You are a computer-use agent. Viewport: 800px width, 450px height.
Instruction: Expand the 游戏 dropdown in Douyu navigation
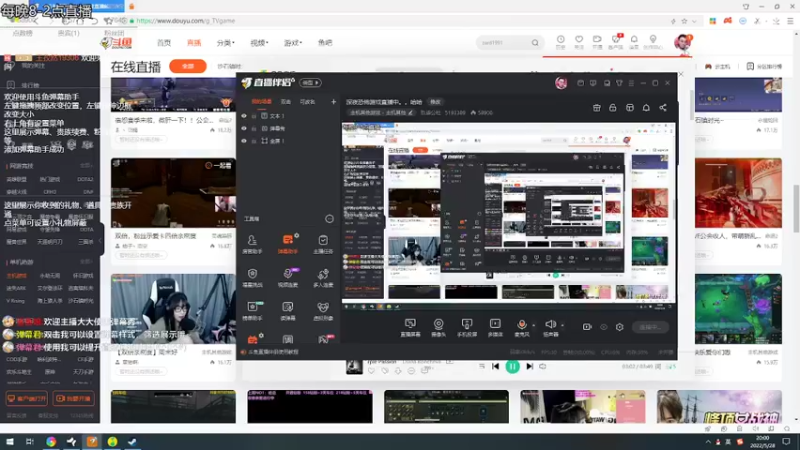point(293,43)
